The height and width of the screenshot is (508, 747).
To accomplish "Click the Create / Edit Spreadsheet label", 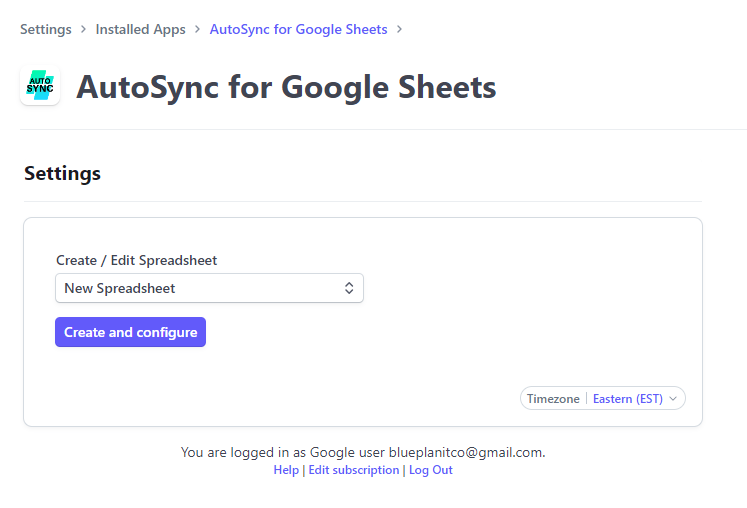I will (x=137, y=260).
